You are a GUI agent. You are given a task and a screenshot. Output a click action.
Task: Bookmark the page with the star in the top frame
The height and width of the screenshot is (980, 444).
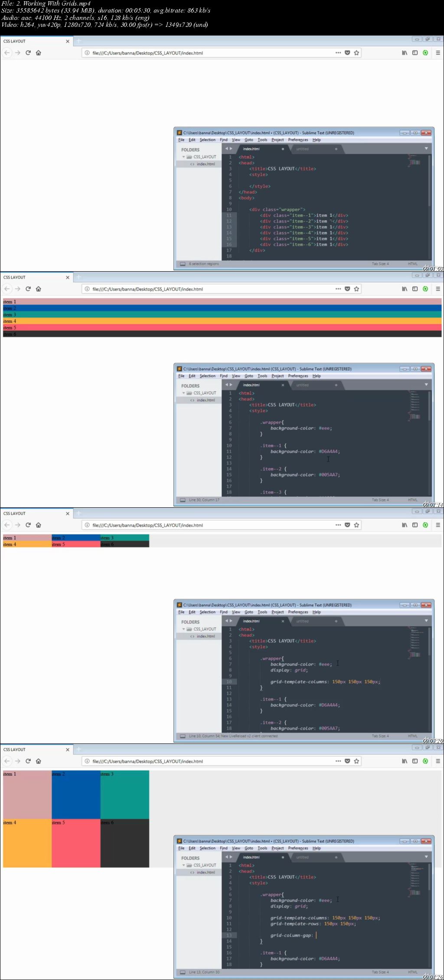coord(356,53)
